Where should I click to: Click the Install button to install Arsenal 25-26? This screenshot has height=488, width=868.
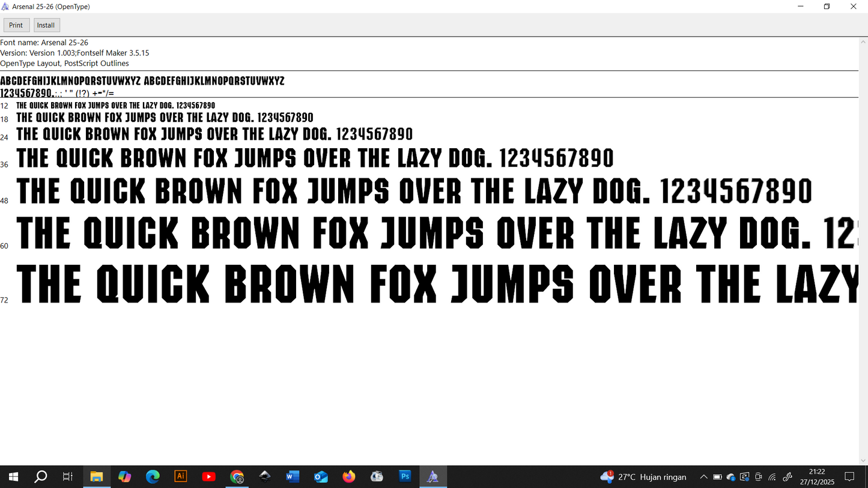[46, 25]
